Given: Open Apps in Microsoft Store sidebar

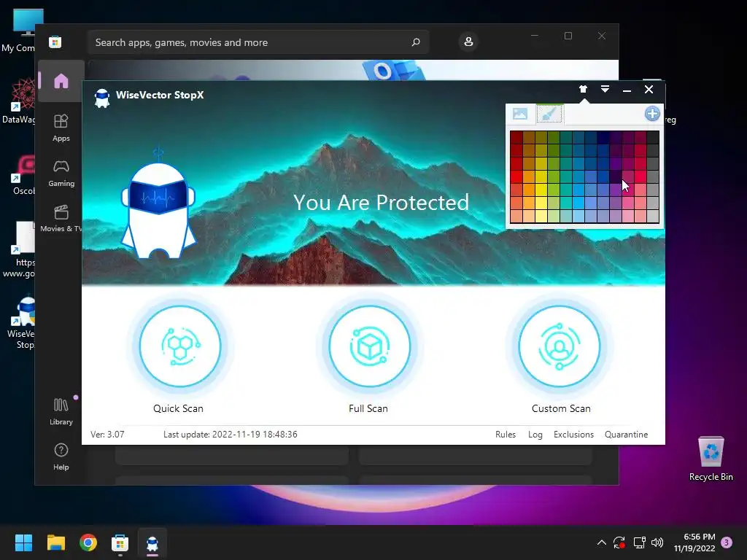Looking at the screenshot, I should coord(61,128).
